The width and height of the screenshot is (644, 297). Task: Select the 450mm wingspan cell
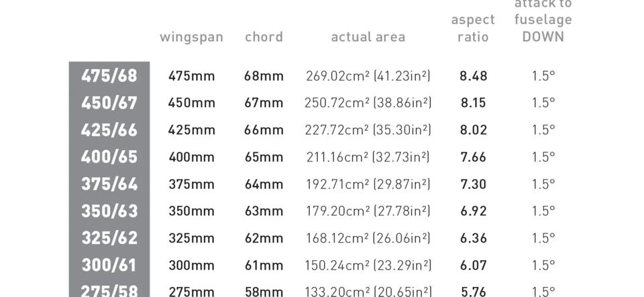pyautogui.click(x=191, y=103)
